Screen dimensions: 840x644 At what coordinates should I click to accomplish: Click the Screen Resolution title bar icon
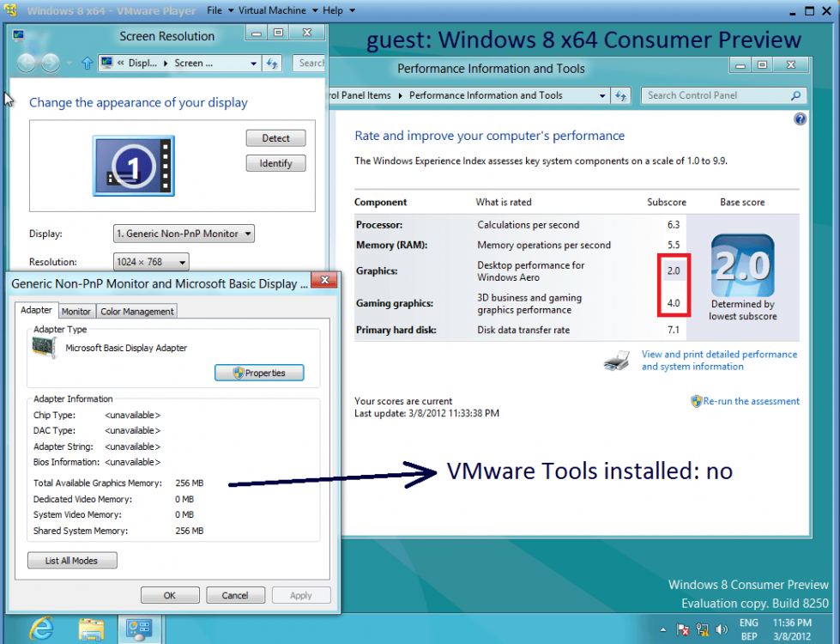(18, 36)
